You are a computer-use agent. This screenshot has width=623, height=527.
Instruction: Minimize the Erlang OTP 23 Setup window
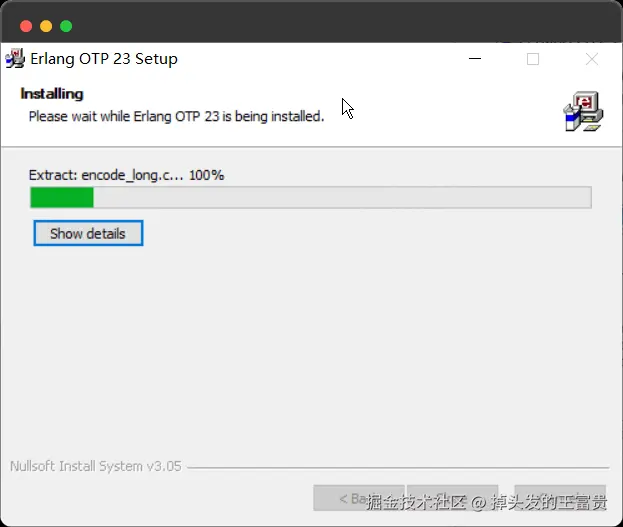coord(475,59)
